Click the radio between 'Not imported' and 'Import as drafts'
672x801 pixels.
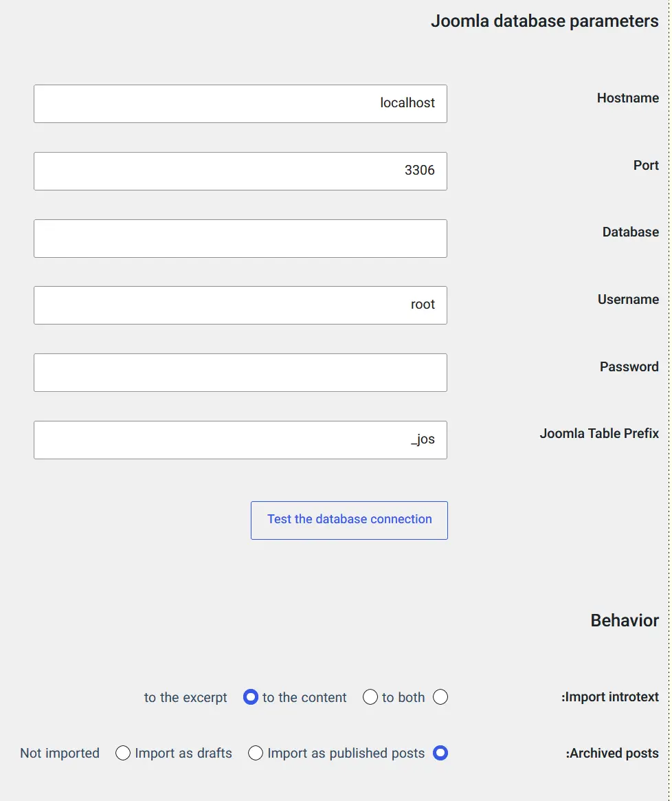[122, 753]
